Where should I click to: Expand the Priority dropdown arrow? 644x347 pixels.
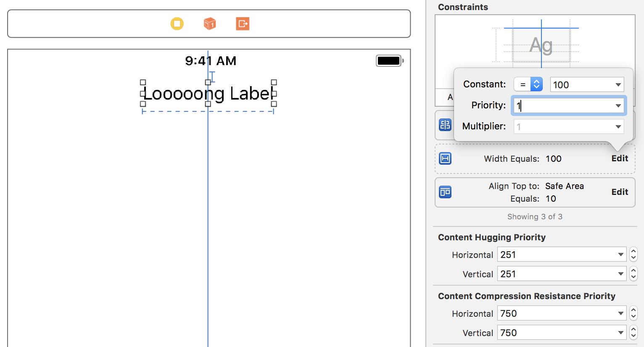click(x=618, y=105)
